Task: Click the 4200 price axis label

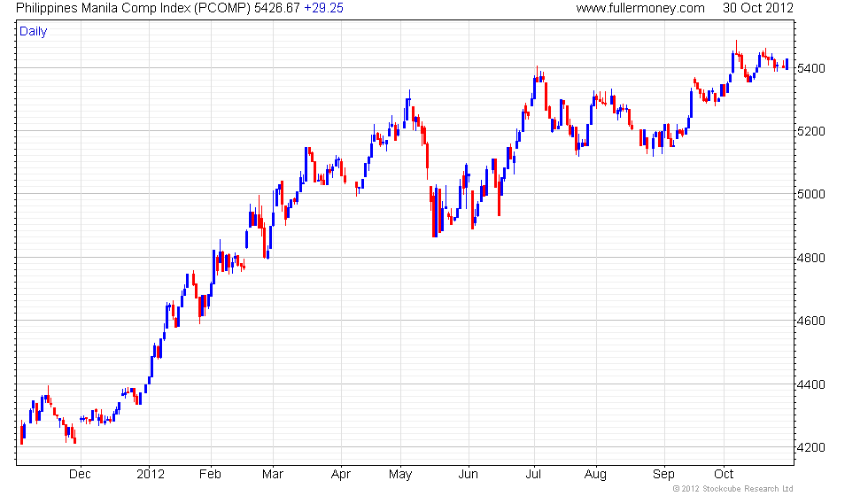Action: [810, 448]
